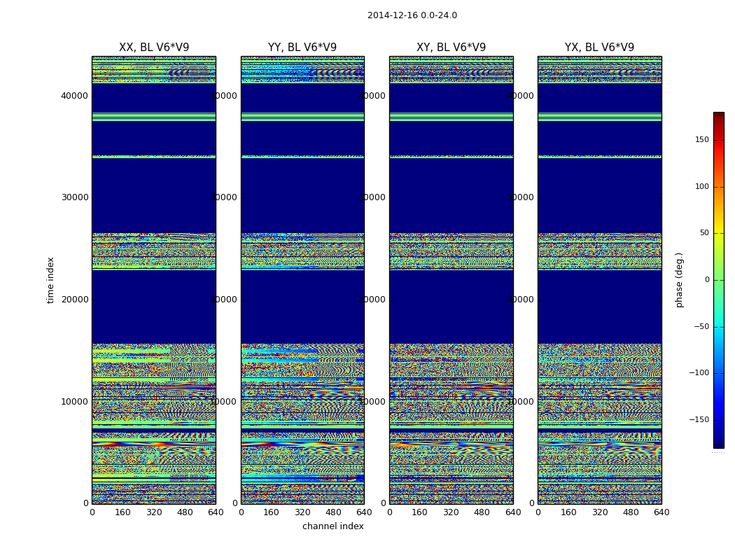Click the "XY, BL V6*V9" subplot title
Viewport: 735px width, 560px height.
451,48
